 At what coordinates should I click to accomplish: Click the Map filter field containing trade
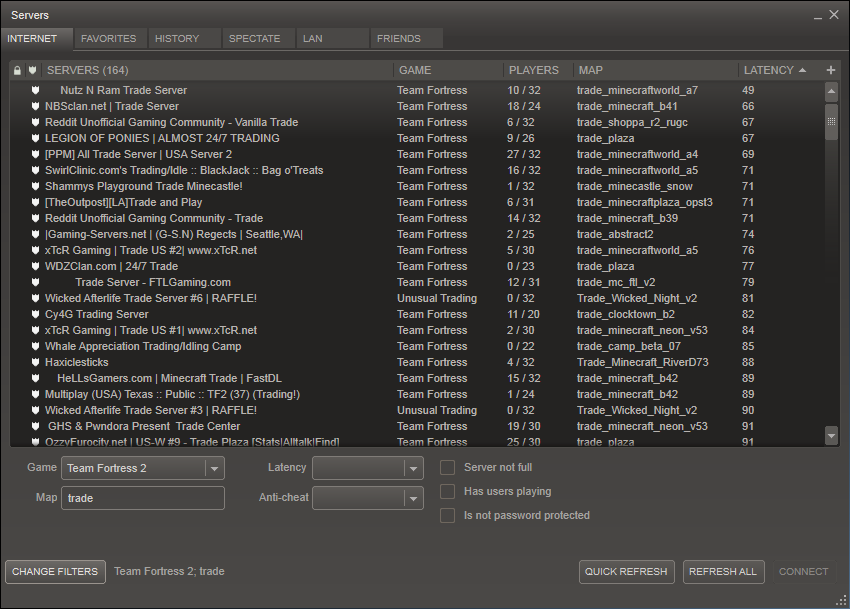tap(143, 498)
